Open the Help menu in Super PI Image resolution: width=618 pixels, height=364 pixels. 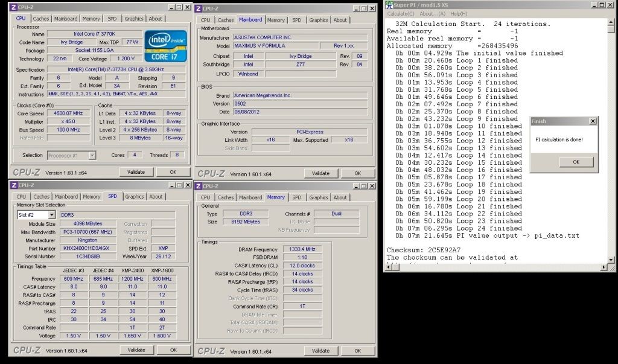pyautogui.click(x=458, y=13)
